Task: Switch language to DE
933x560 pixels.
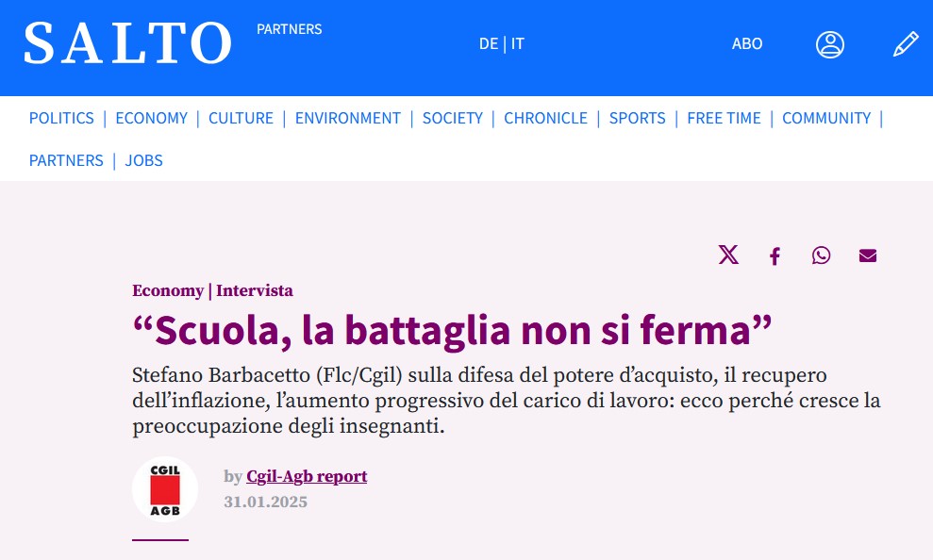Action: point(488,44)
